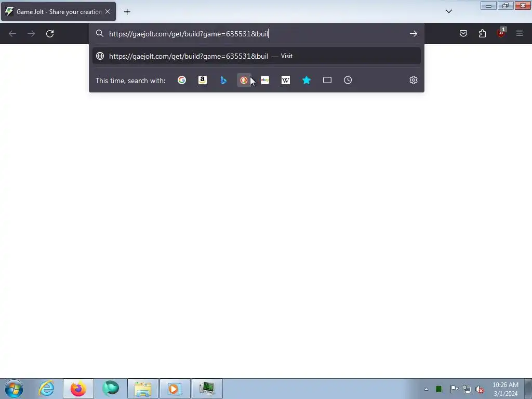This screenshot has height=399, width=532.
Task: Search this time with Wikipedia
Action: pyautogui.click(x=286, y=80)
